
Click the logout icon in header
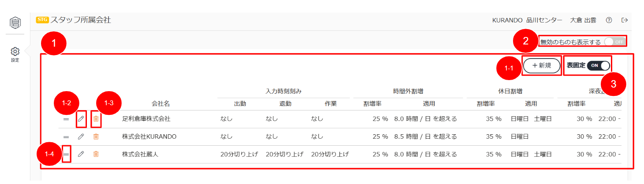pyautogui.click(x=624, y=20)
